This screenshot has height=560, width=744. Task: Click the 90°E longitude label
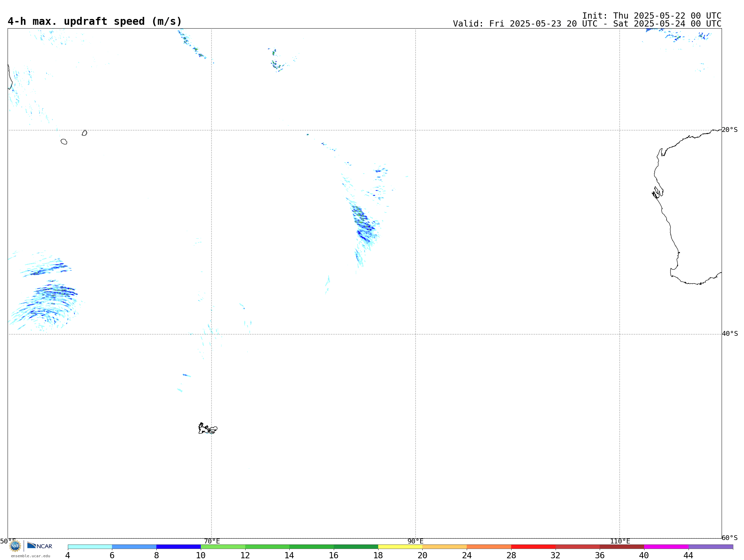point(415,541)
